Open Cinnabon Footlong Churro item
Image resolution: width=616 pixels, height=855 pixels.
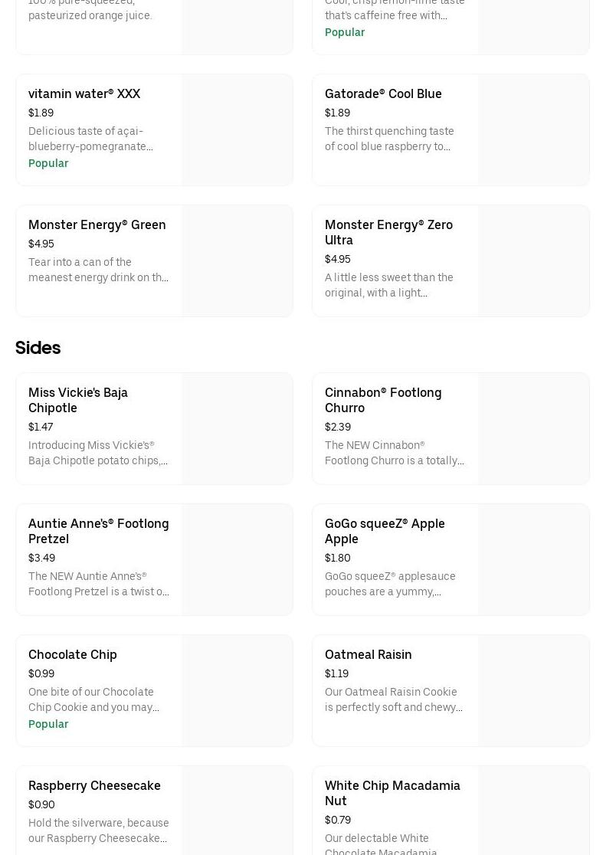pyautogui.click(x=383, y=400)
